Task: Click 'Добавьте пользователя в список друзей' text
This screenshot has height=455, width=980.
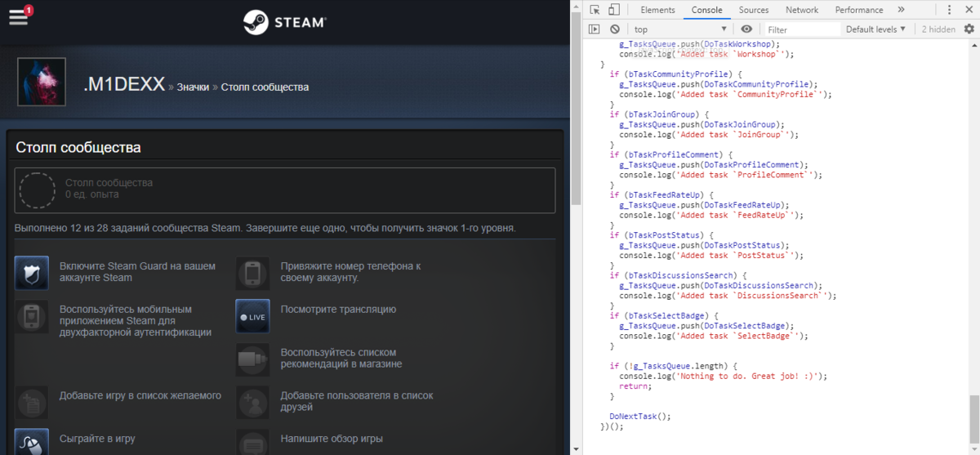Action: click(x=357, y=402)
